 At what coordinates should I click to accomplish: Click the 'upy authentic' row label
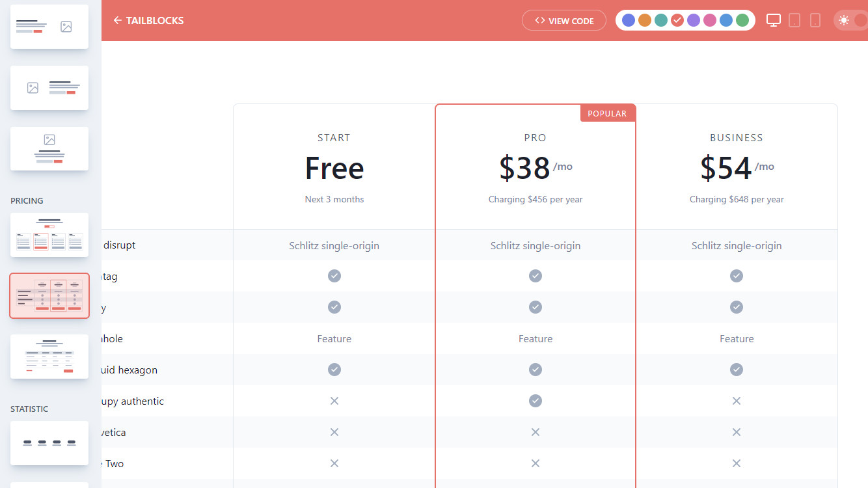(133, 401)
